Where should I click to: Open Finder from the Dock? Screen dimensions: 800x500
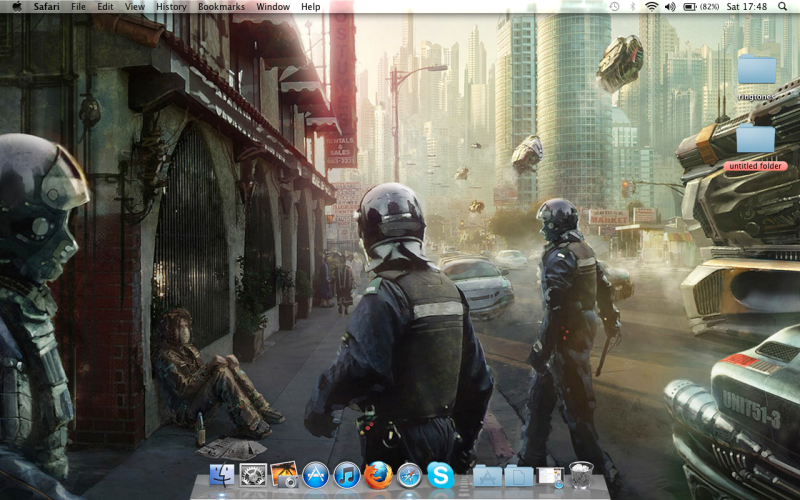coord(222,475)
